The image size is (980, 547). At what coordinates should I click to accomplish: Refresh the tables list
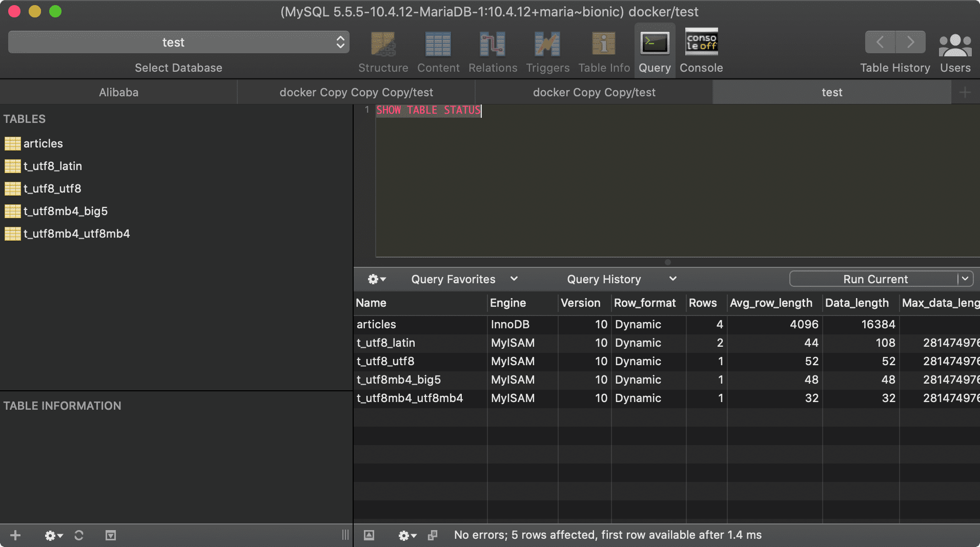click(x=79, y=535)
